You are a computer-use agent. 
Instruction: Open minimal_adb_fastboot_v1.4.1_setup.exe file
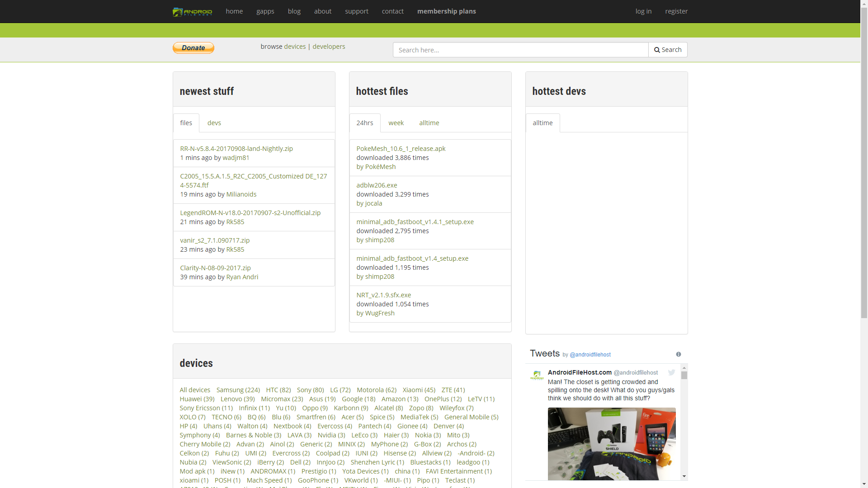click(x=415, y=222)
